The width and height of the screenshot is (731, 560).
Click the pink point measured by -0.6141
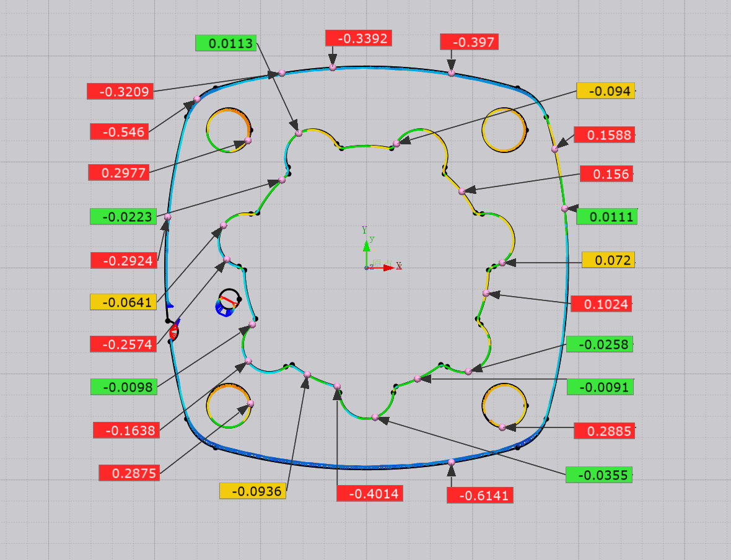point(452,462)
